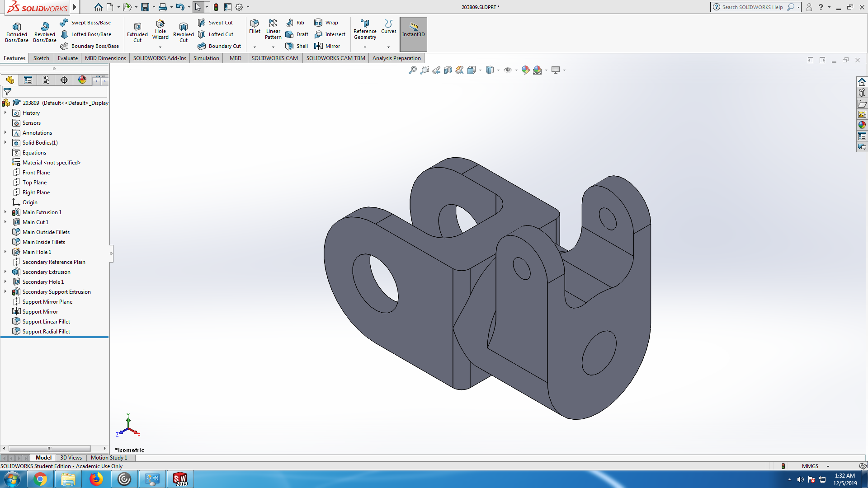This screenshot has width=868, height=488.
Task: Open the Hide/Show Items visibility dropdown
Action: pos(516,70)
